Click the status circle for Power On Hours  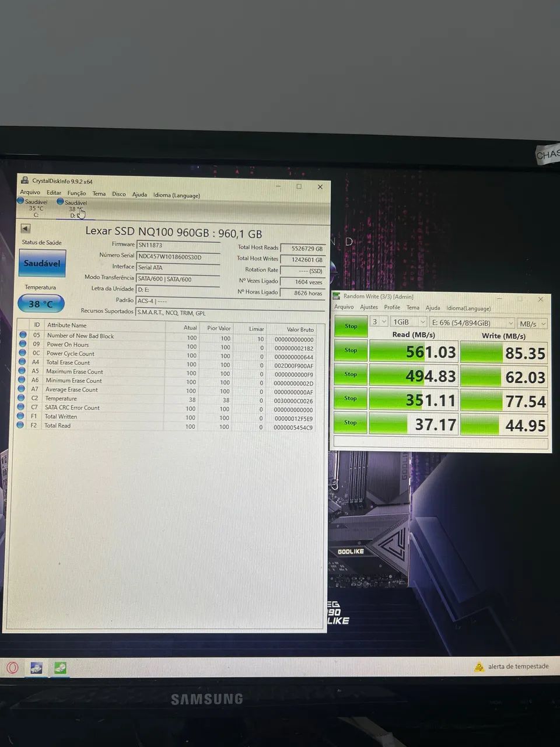pyautogui.click(x=23, y=344)
